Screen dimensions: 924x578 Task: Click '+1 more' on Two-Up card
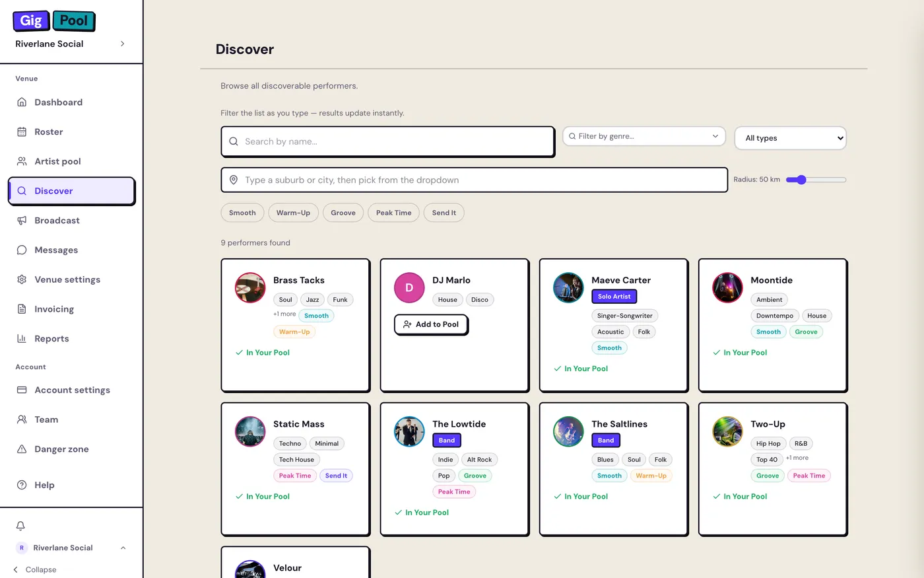click(797, 458)
